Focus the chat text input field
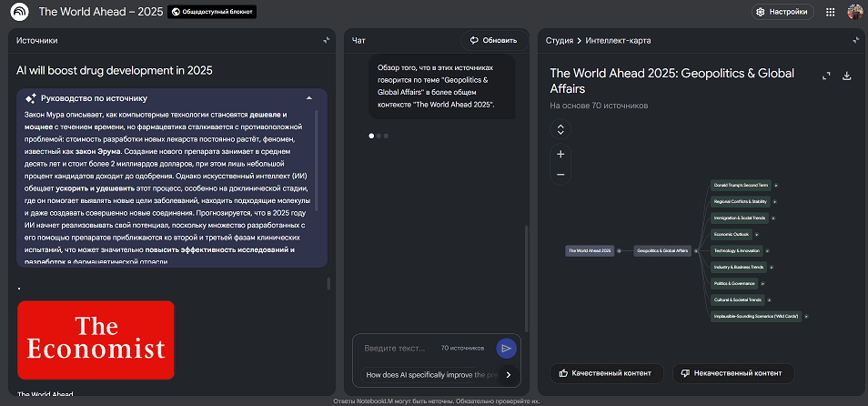Viewport: 868px width, 406px height. [x=395, y=348]
